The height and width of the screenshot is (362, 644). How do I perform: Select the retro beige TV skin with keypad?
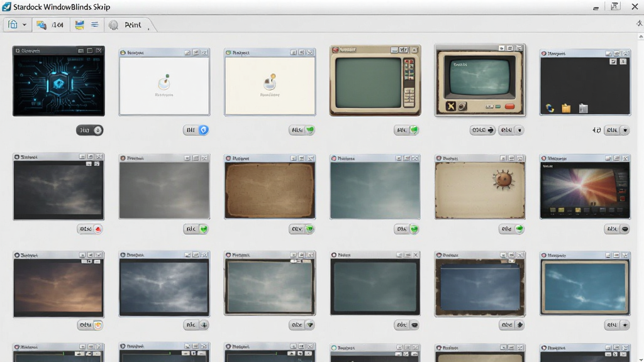coord(375,80)
